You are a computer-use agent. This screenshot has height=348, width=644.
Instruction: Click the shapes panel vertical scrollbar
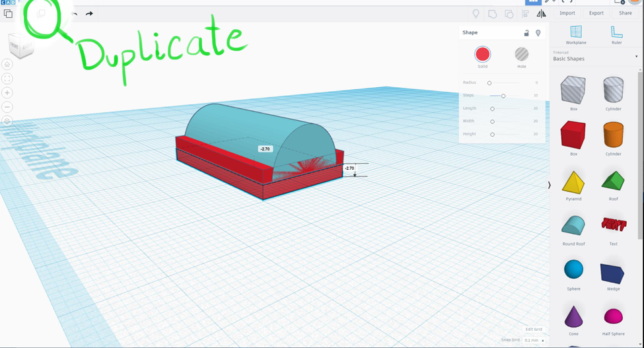[640, 155]
